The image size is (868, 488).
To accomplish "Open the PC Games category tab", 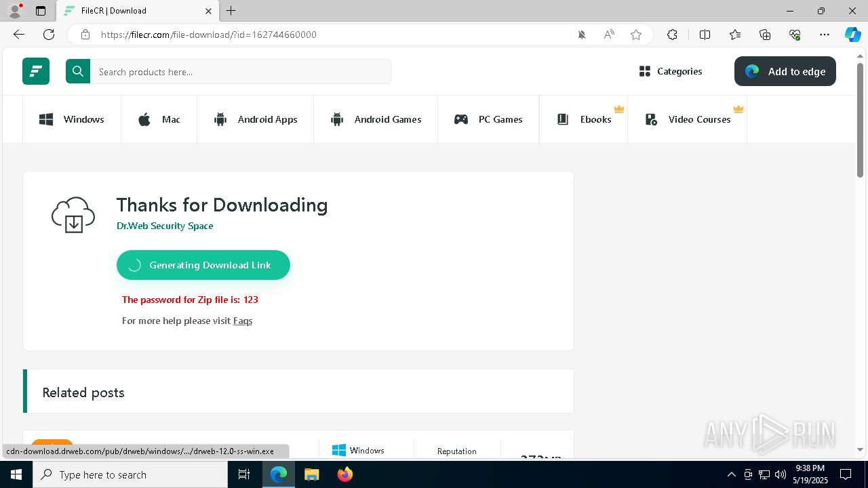I will click(488, 119).
